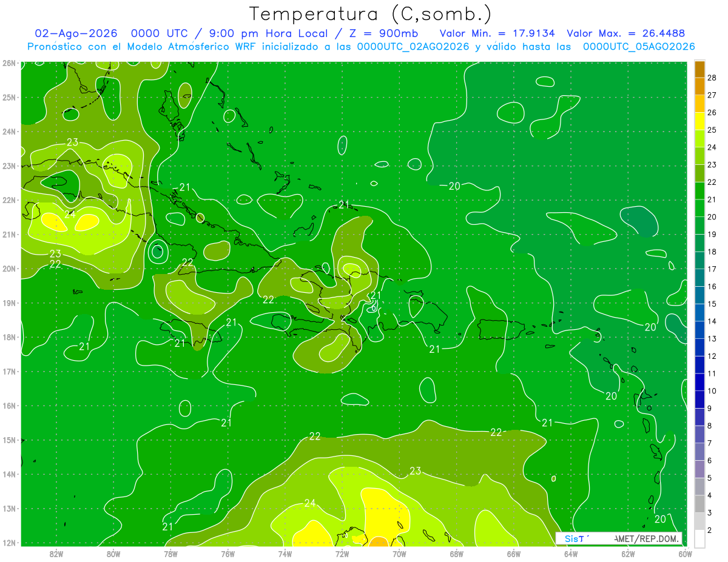The image size is (728, 562).
Task: Click legend value 4 on color bar
Action: (x=710, y=495)
